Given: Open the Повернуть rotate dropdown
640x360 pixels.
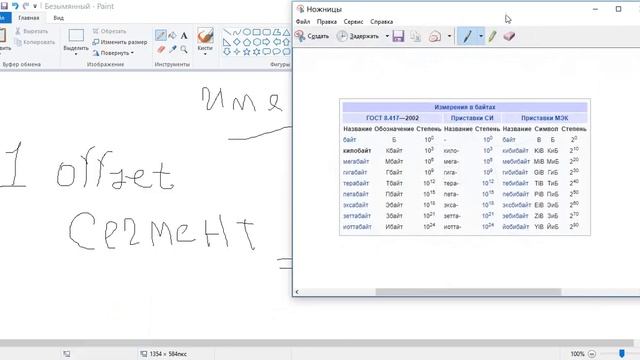Looking at the screenshot, I should click(114, 53).
